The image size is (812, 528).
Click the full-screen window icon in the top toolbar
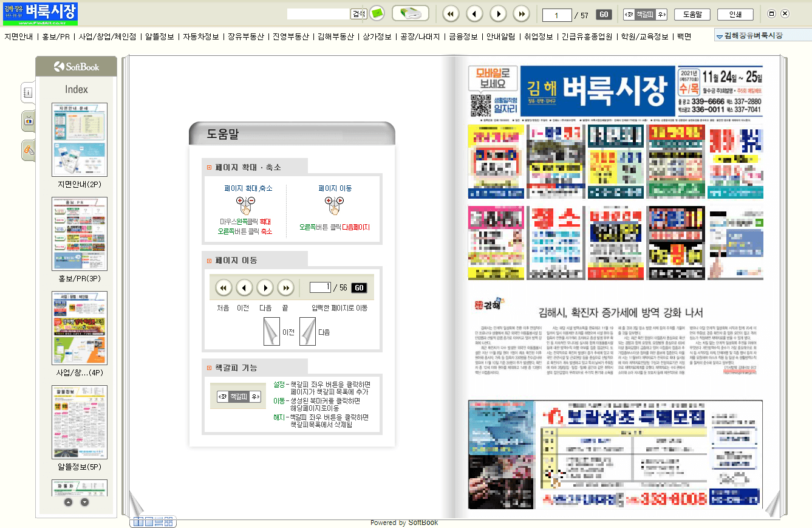pyautogui.click(x=772, y=14)
